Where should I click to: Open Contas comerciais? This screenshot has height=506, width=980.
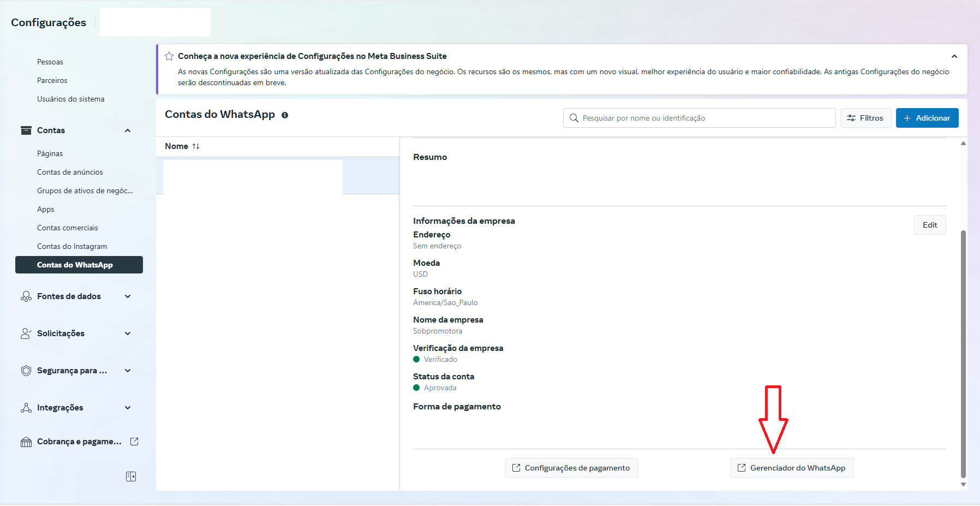coord(68,228)
